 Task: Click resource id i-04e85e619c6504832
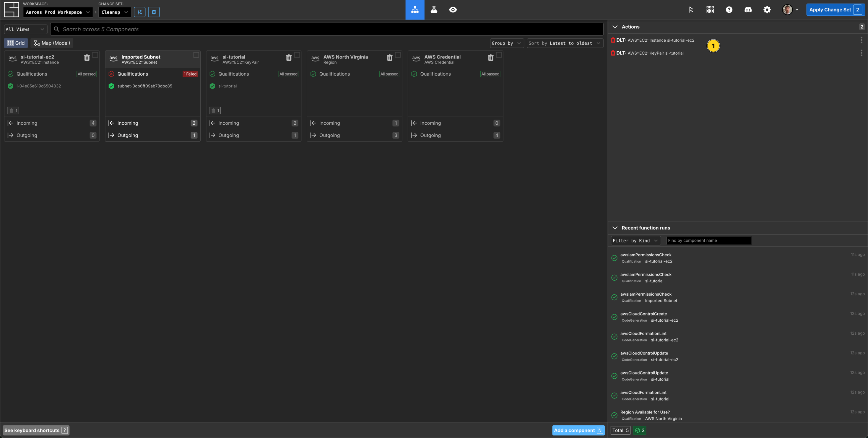pyautogui.click(x=39, y=86)
